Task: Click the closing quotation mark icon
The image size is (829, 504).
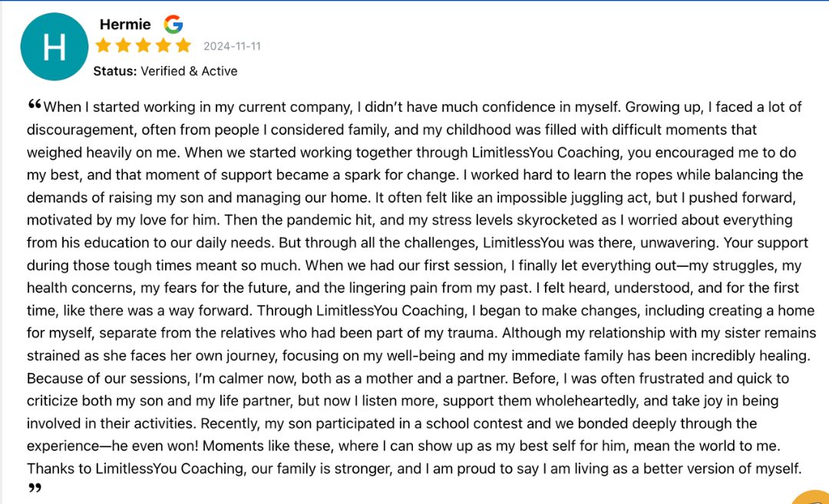Action: [35, 488]
